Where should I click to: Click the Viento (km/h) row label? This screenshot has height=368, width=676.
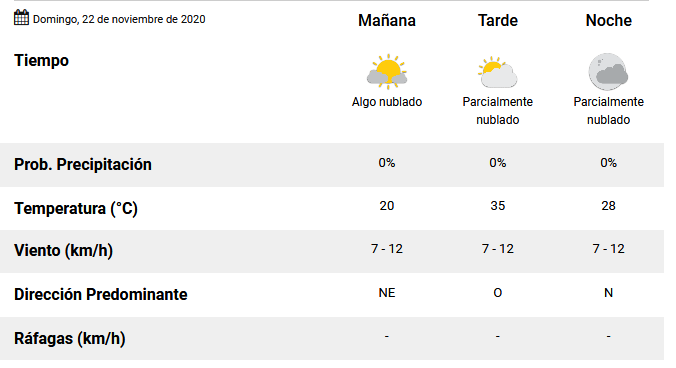pyautogui.click(x=63, y=250)
